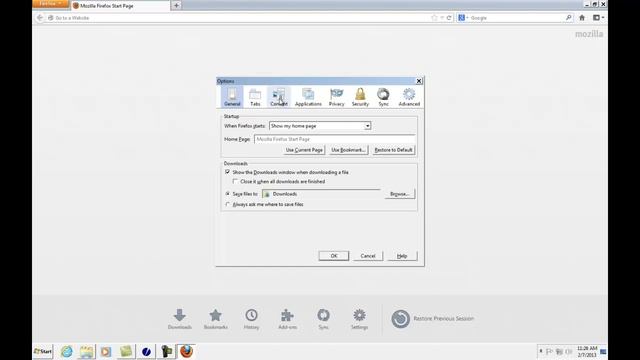The width and height of the screenshot is (640, 360).
Task: Open the Security options panel
Action: (360, 97)
